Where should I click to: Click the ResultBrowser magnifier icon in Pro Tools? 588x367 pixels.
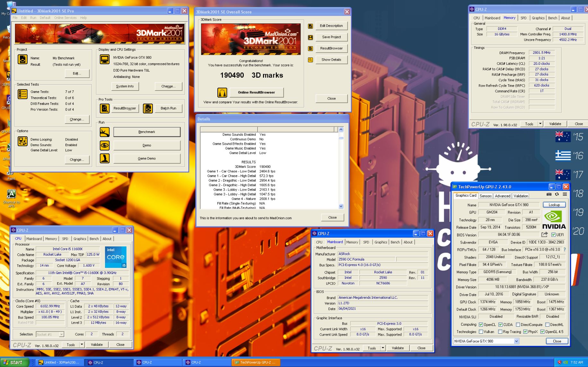pos(105,108)
